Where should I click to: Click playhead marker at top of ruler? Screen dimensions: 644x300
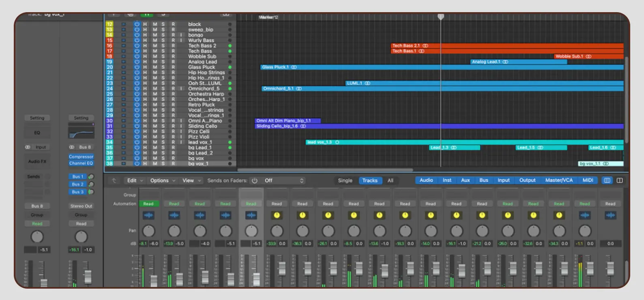(441, 17)
